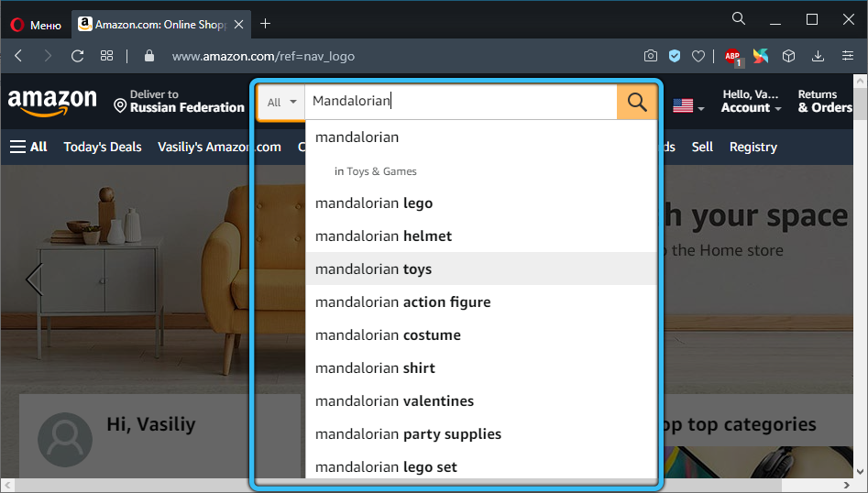Open the ABP ad blocker extension
Image resolution: width=868 pixels, height=493 pixels.
point(732,56)
